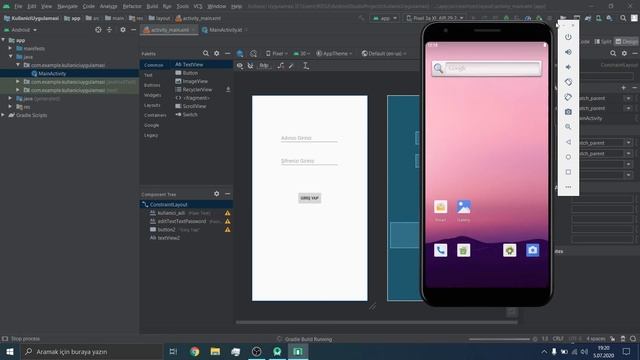Click warning icon next to editTextTextPassword
Image resolution: width=640 pixels, height=360 pixels.
227,221
